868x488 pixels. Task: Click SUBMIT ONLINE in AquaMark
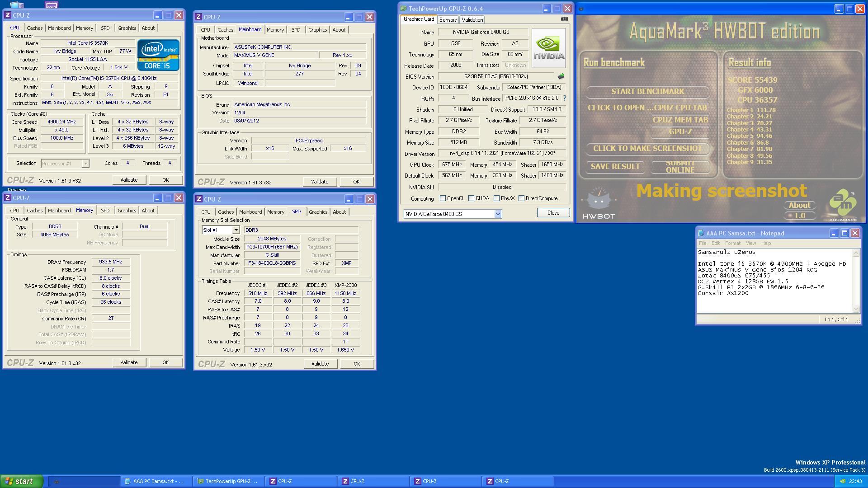tap(680, 167)
